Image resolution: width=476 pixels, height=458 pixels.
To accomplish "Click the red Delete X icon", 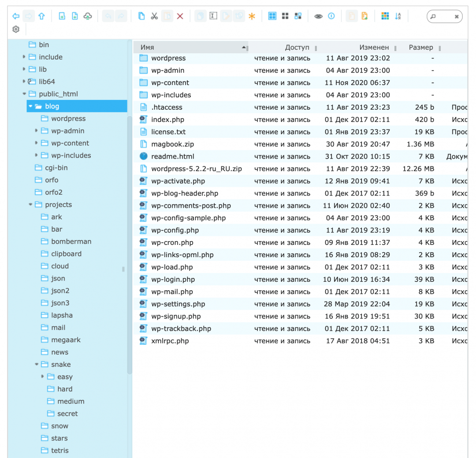I will [x=180, y=16].
